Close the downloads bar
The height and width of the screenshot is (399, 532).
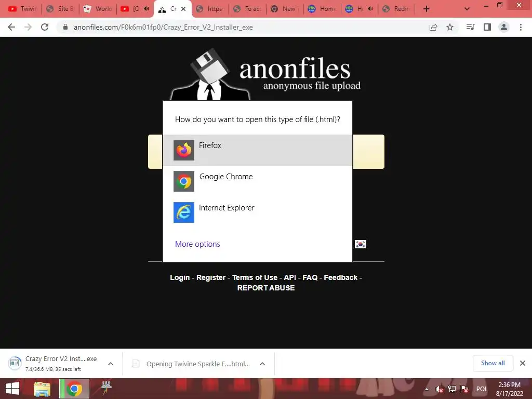pyautogui.click(x=523, y=363)
